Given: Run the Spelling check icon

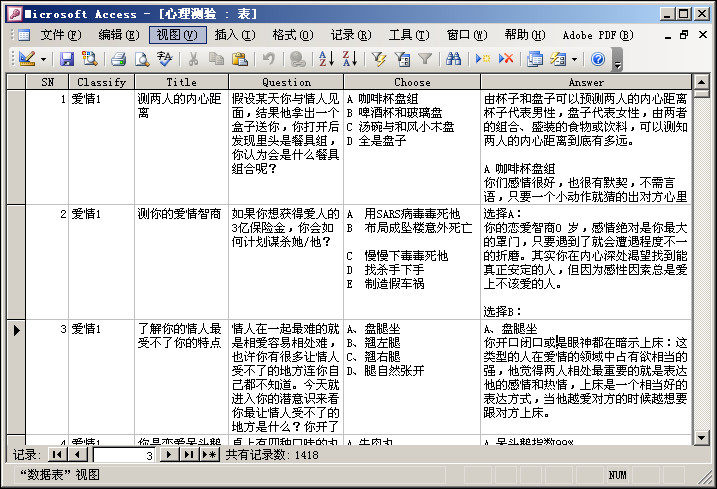Looking at the screenshot, I should [165, 59].
